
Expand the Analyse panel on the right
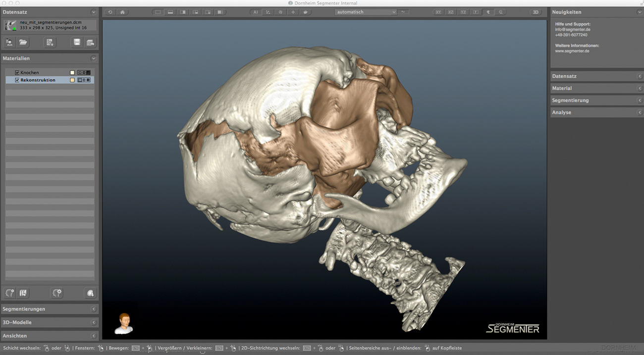click(596, 112)
